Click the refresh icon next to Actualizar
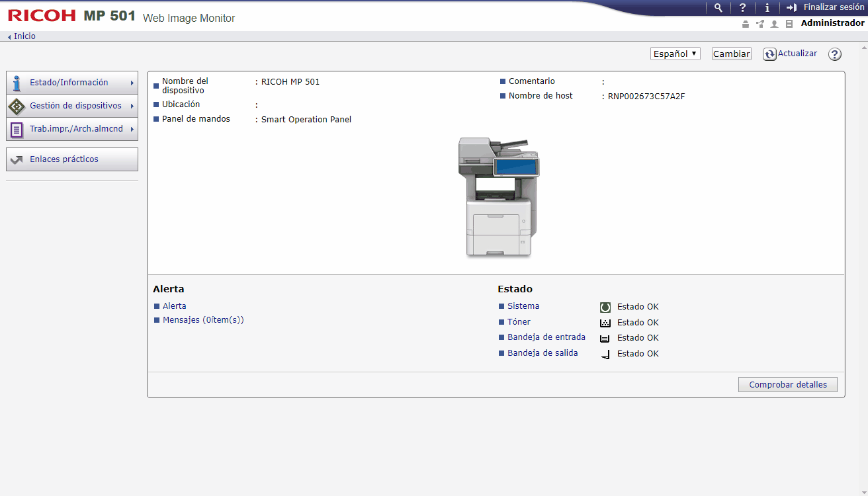This screenshot has width=868, height=496. [x=769, y=54]
